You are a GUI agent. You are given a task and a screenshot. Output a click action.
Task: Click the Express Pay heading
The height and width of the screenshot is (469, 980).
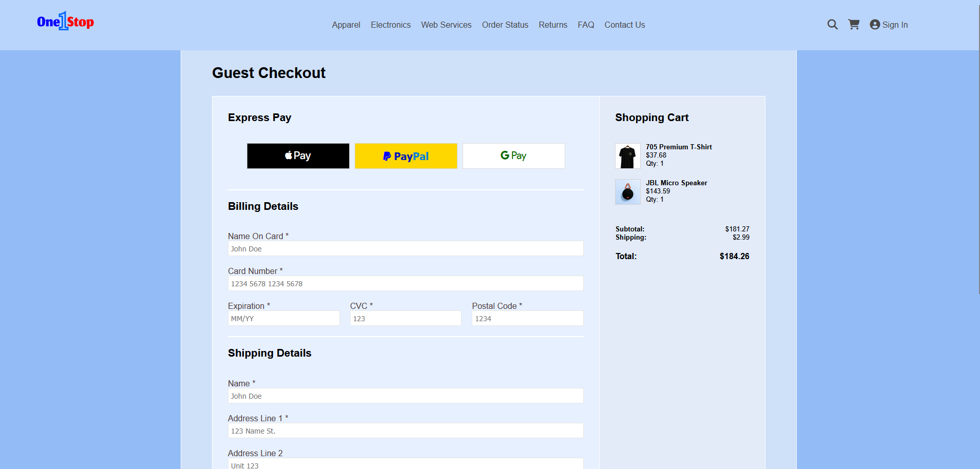pyautogui.click(x=260, y=118)
